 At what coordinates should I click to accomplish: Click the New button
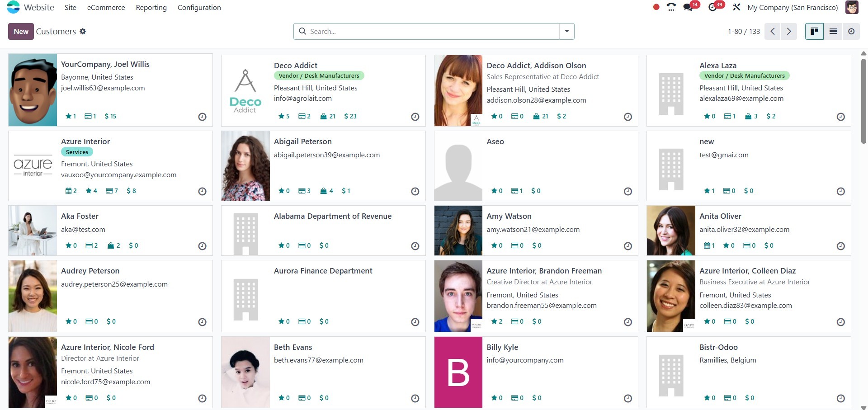[21, 31]
